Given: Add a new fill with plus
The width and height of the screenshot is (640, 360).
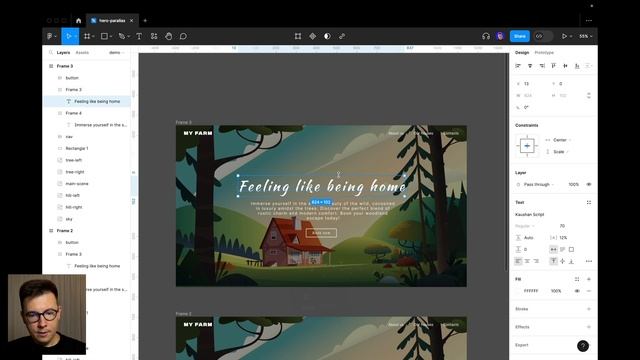Looking at the screenshot, I should pos(589,279).
